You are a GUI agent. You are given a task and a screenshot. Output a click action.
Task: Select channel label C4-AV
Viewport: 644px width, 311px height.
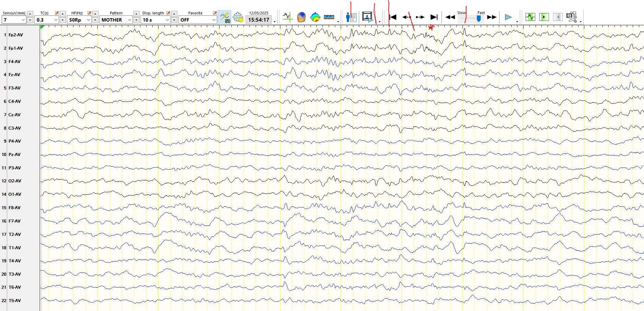(x=15, y=101)
